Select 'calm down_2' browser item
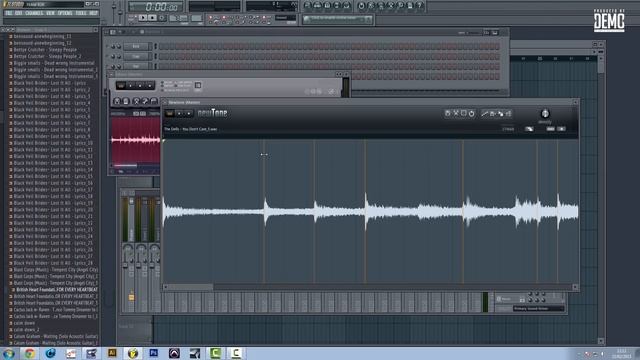640x360 pixels. (x=27, y=329)
